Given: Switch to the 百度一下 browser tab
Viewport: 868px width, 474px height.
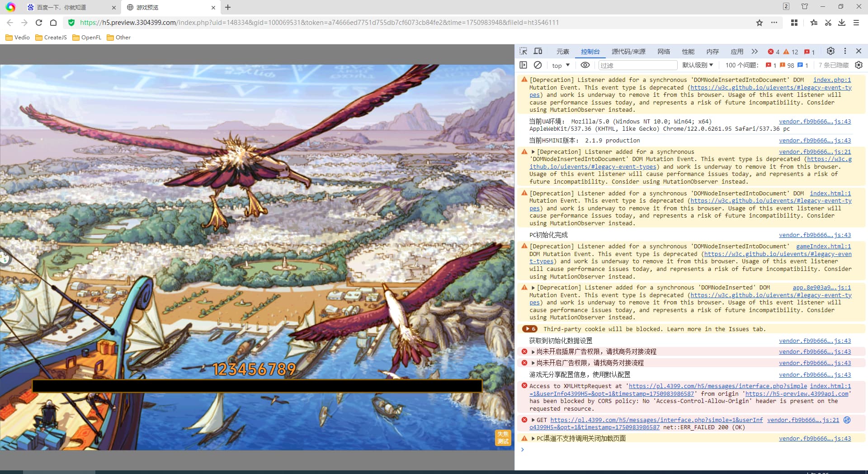Looking at the screenshot, I should pos(67,7).
